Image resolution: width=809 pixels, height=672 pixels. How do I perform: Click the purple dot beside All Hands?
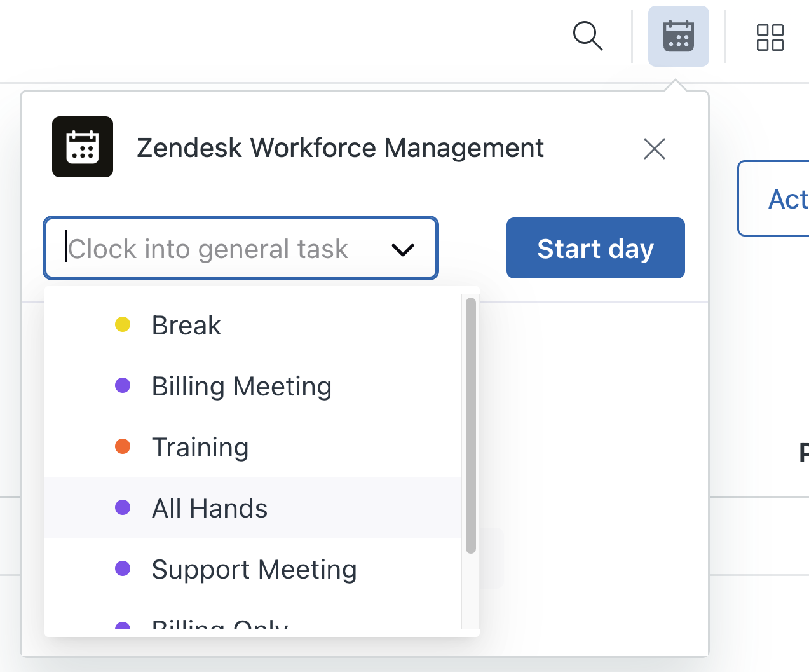[x=123, y=507]
